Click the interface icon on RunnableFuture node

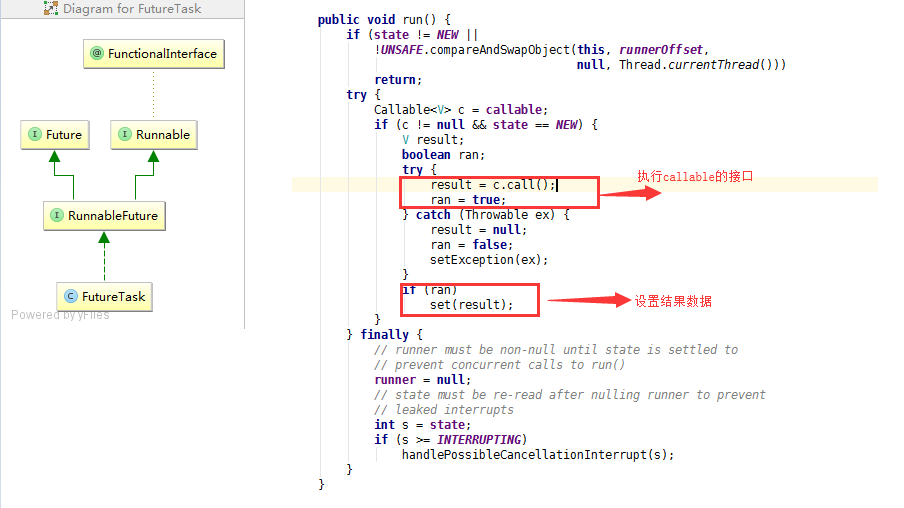(x=56, y=215)
